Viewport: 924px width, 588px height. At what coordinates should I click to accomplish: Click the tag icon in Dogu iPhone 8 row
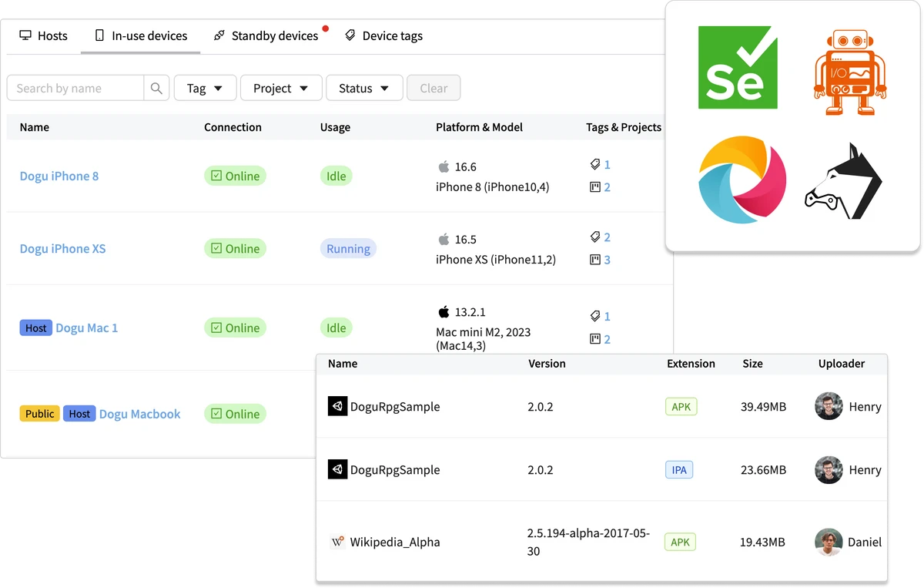[594, 164]
